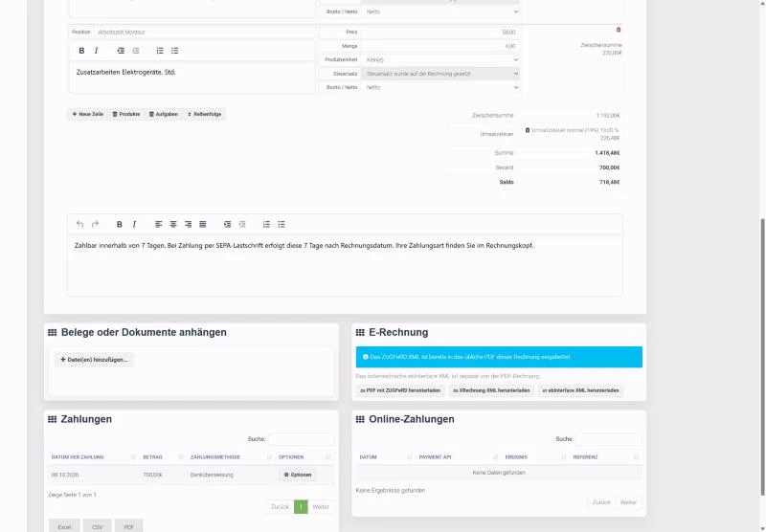This screenshot has height=532, width=766.
Task: Focus the Suche field in Zahlungen panel
Action: [302, 439]
